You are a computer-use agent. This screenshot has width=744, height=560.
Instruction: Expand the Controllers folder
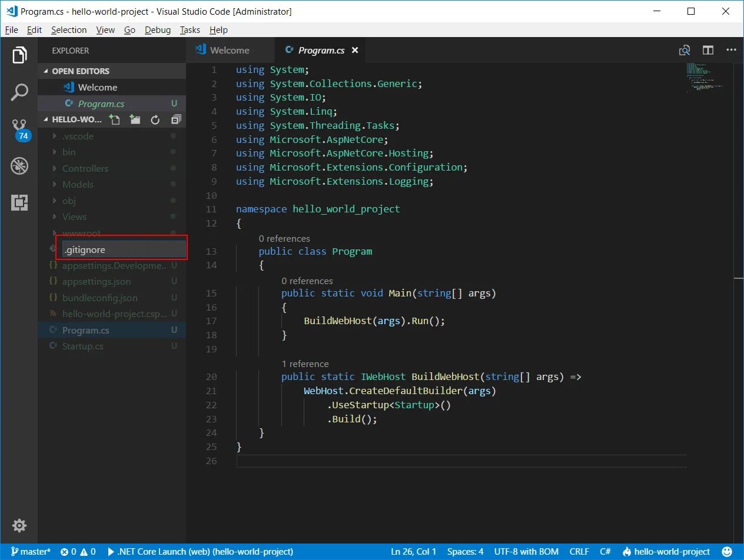click(x=112, y=168)
